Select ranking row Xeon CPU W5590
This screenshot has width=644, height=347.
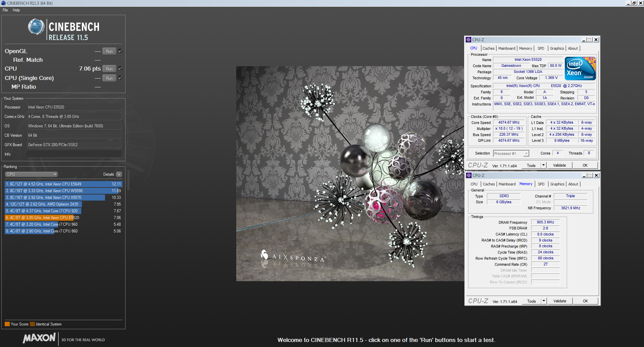[x=63, y=191]
